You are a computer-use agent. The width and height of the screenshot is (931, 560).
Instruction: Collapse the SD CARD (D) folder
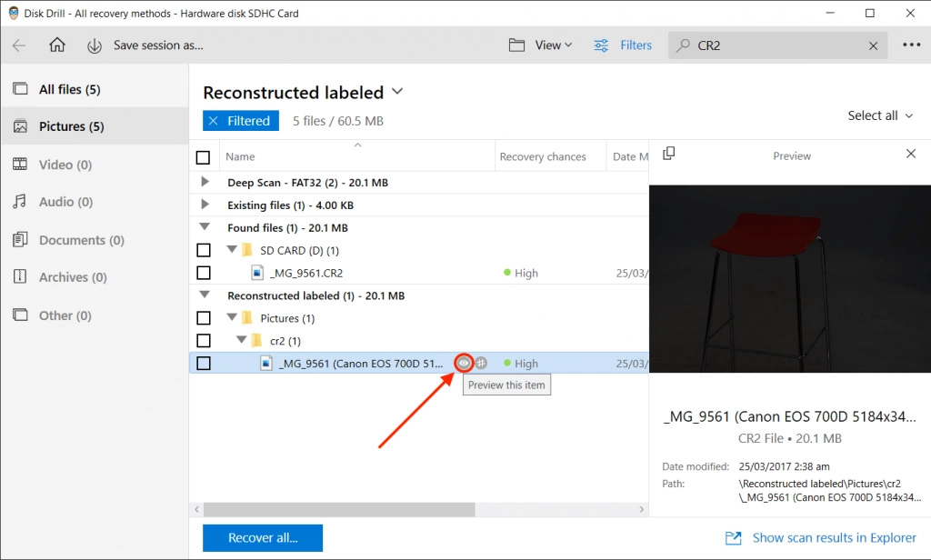tap(232, 249)
